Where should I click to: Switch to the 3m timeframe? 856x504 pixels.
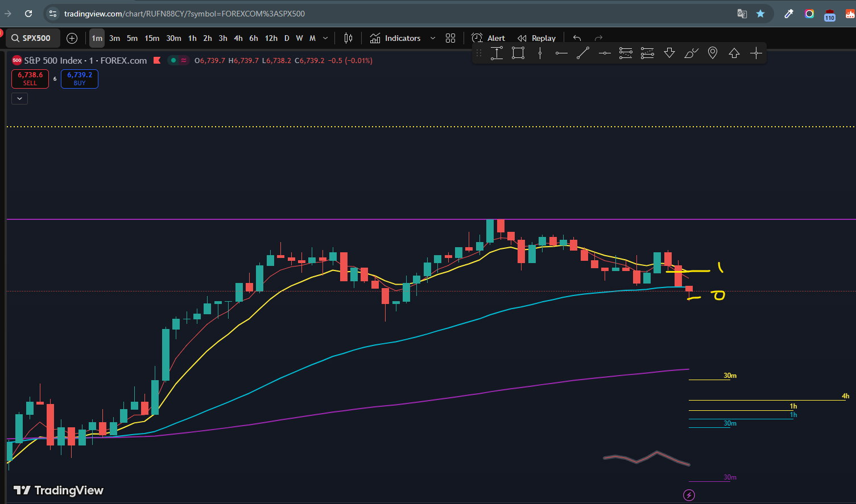(115, 38)
